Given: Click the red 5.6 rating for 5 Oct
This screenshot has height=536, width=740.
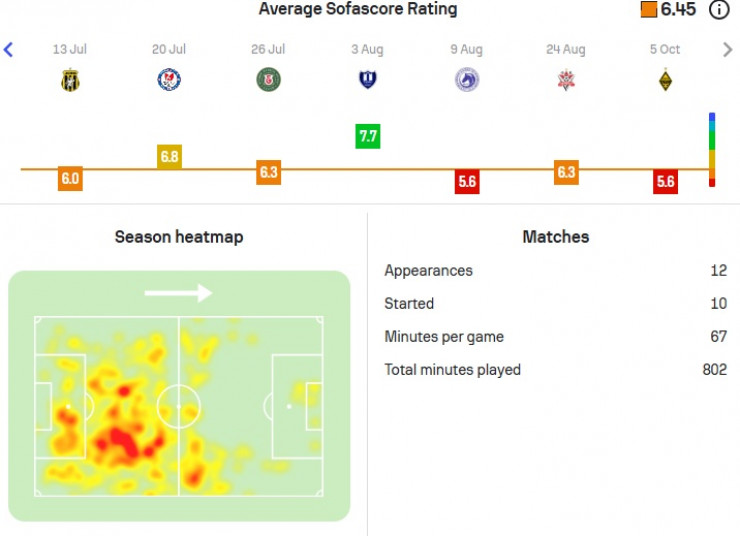Looking at the screenshot, I should pos(665,182).
